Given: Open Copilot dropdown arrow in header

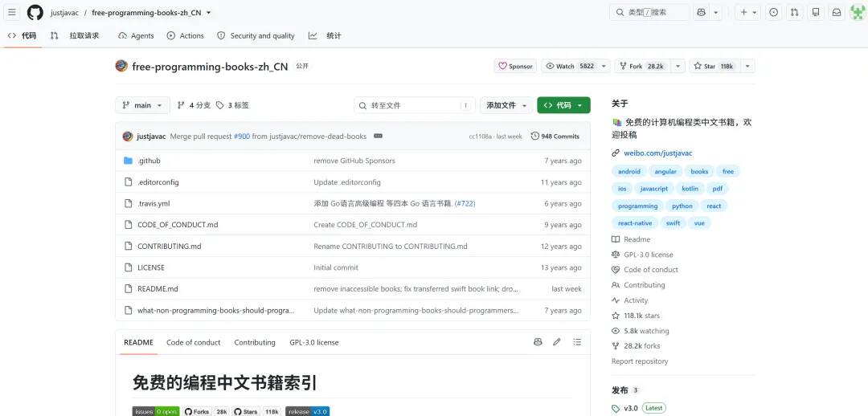Looking at the screenshot, I should tap(716, 12).
